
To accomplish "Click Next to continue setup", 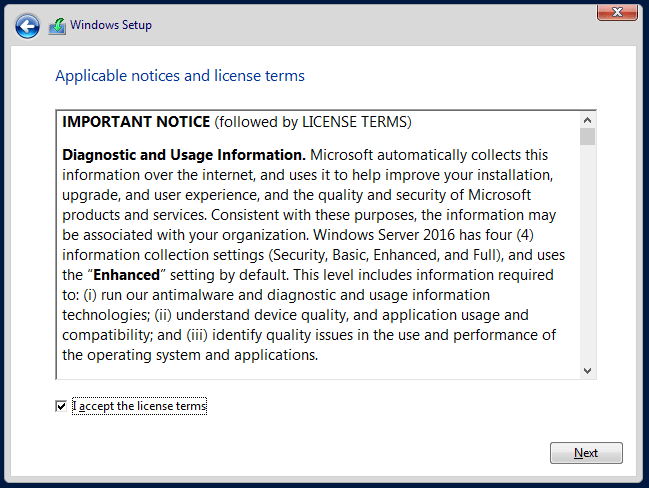I will 586,453.
